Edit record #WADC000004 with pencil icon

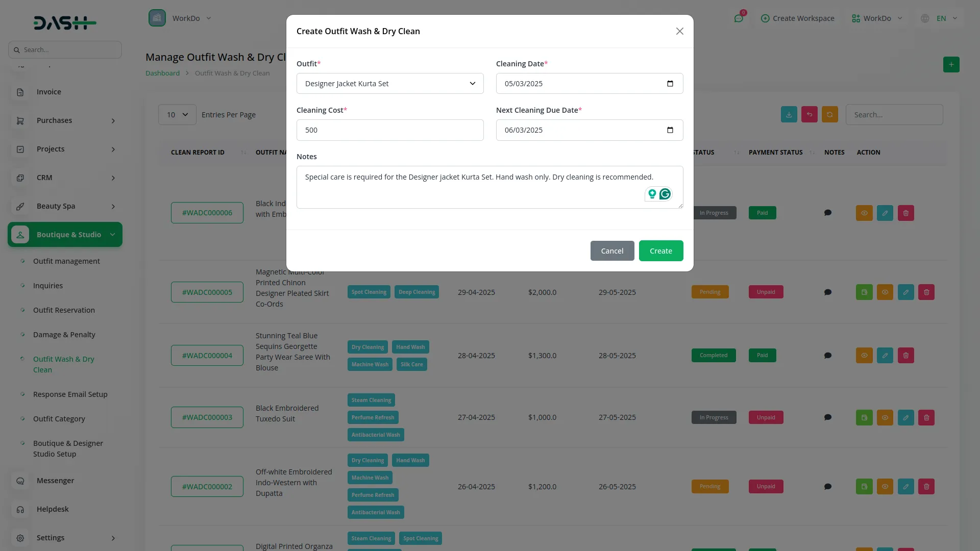(885, 356)
